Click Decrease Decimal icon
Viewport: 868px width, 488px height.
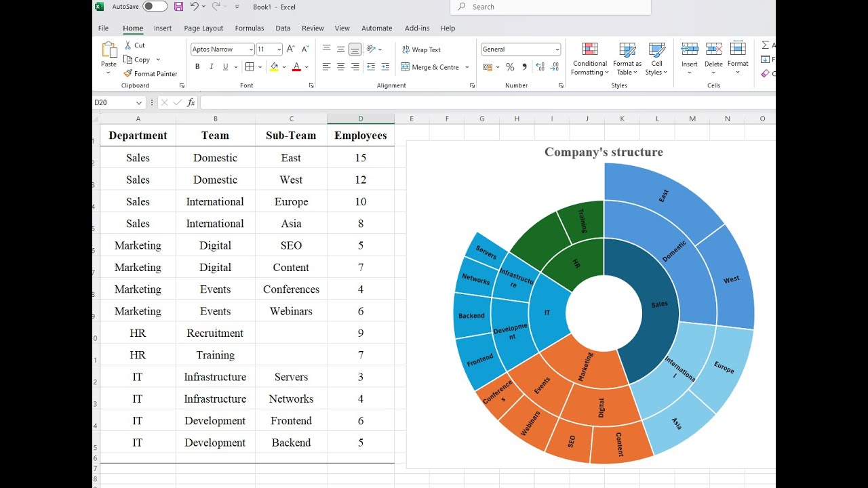click(x=555, y=66)
